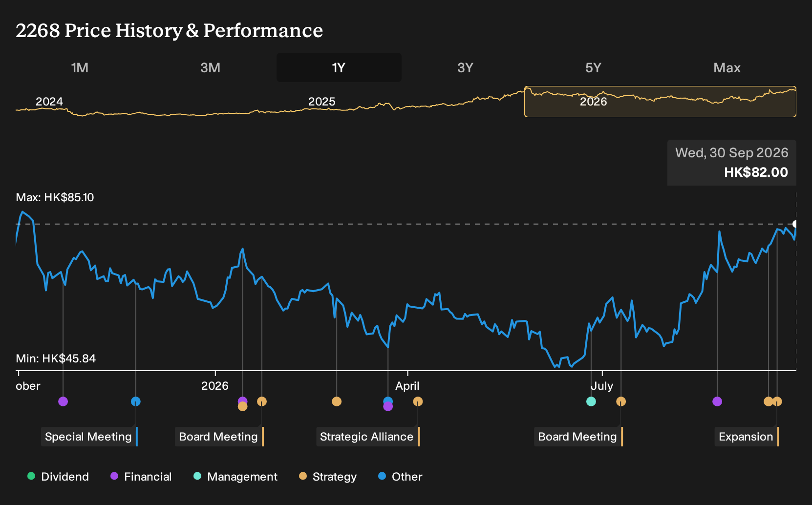
Task: Open the Board Meeting label near July
Action: 577,437
